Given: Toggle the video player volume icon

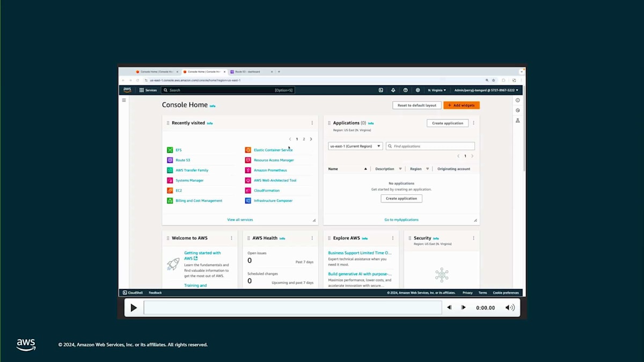Looking at the screenshot, I should pos(510,308).
